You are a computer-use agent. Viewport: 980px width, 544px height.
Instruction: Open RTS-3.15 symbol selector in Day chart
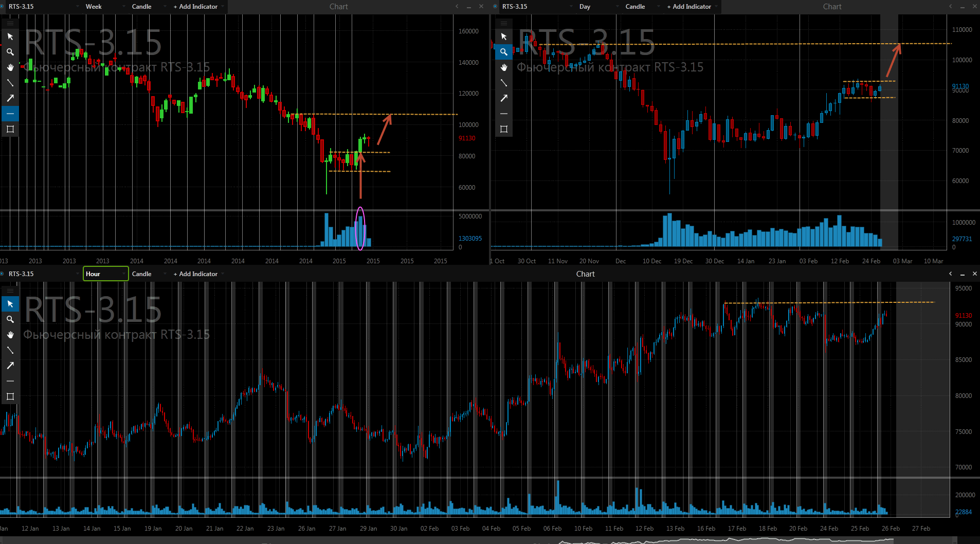(537, 7)
